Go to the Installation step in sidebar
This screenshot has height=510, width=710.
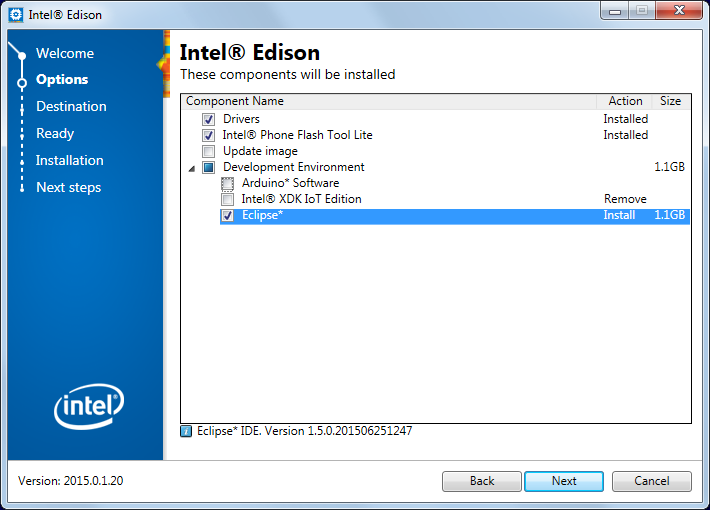70,160
